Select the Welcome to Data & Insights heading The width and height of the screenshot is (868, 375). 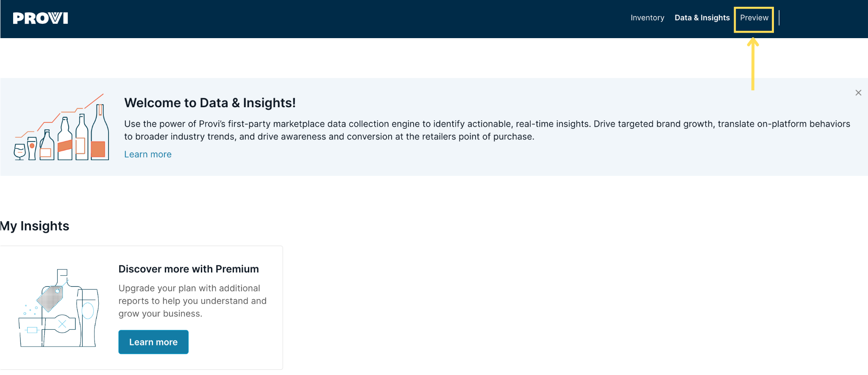pyautogui.click(x=210, y=103)
